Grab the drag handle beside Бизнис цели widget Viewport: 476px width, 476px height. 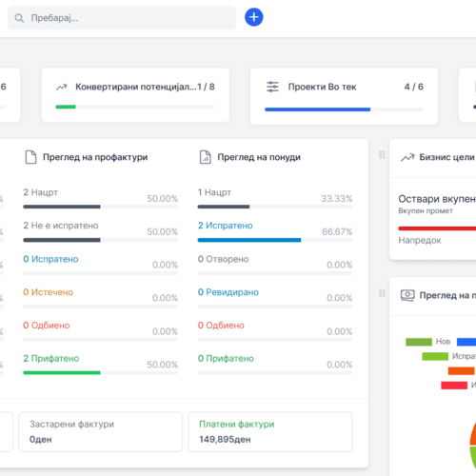click(x=382, y=155)
